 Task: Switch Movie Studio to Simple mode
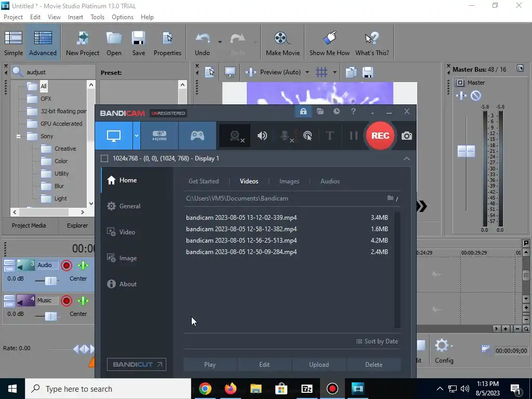tap(14, 43)
